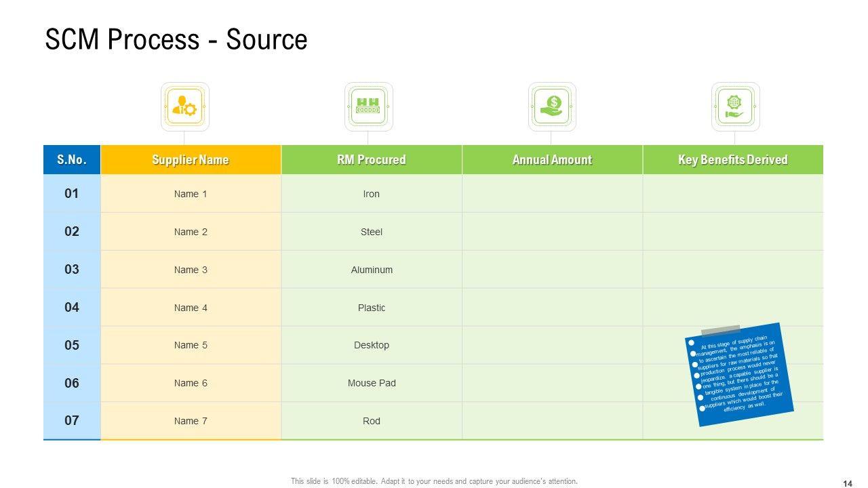Select the S.No. header cell
This screenshot has width=868, height=488.
tap(72, 160)
